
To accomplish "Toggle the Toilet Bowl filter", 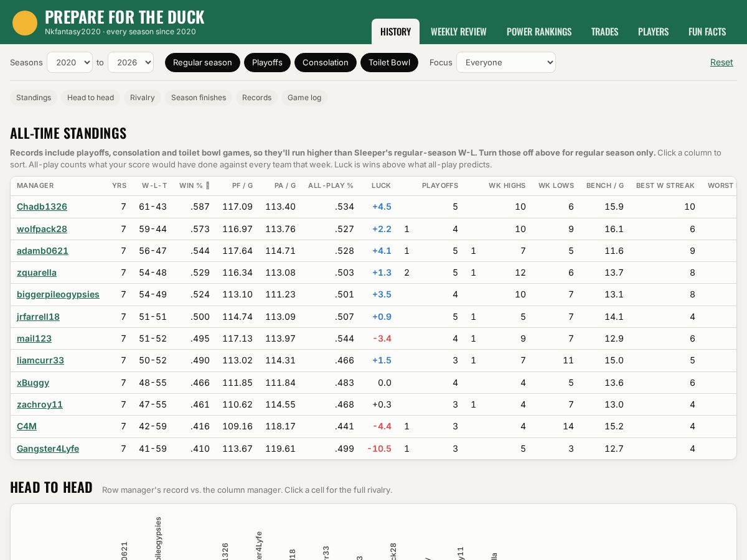I will point(389,62).
